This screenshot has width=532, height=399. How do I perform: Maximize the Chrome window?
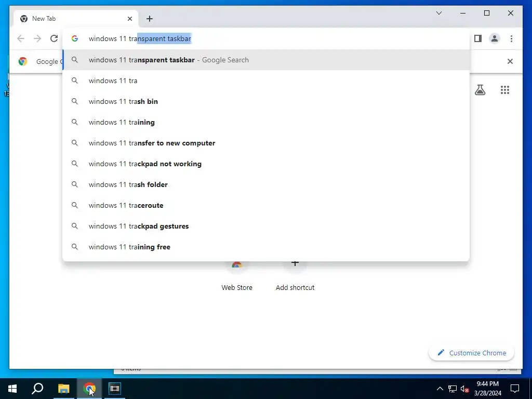coord(486,13)
